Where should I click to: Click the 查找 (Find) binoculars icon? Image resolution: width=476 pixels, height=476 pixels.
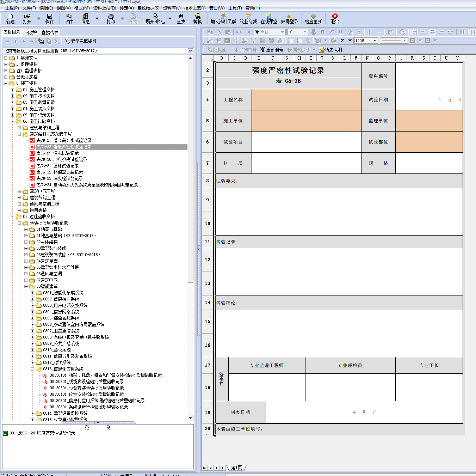181,16
